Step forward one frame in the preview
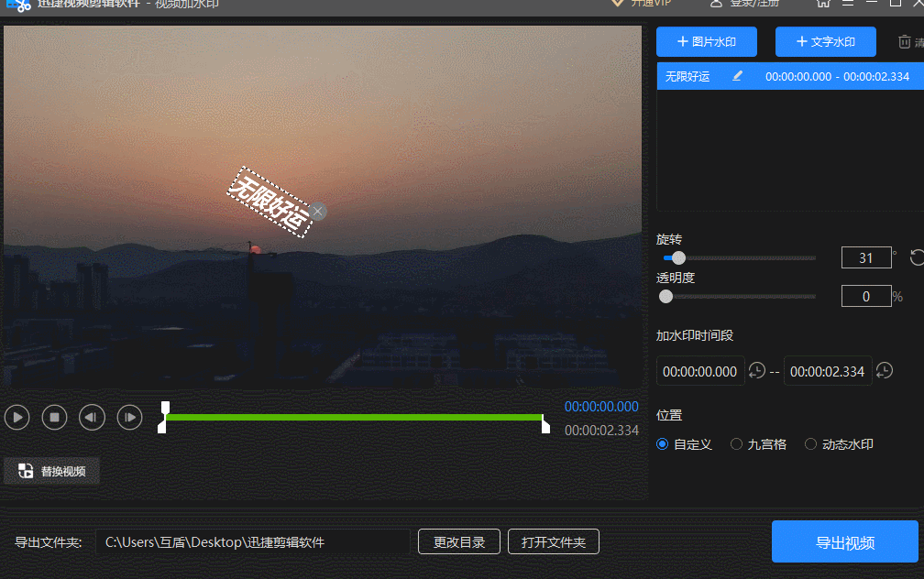Screen dimensions: 924x579 tap(129, 417)
